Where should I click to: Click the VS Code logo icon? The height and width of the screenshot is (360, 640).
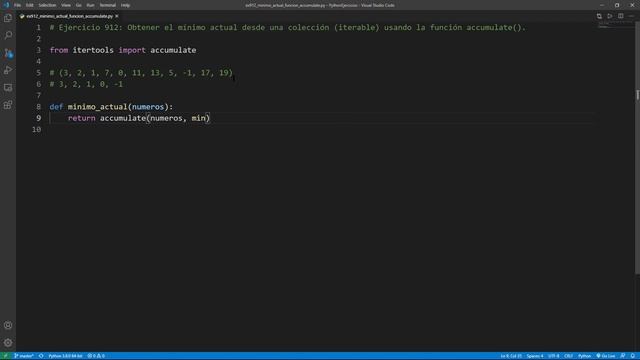[x=6, y=5]
